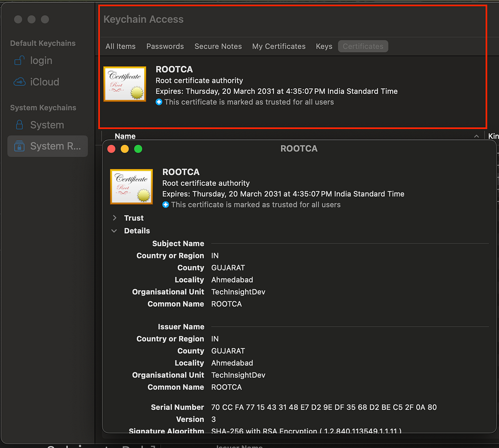This screenshot has height=448, width=499.
Task: Switch to the All Items tab
Action: [121, 46]
